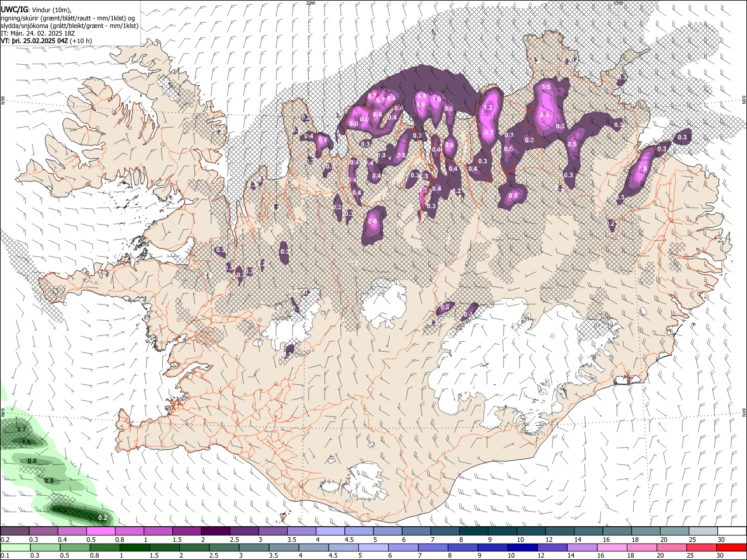Image resolution: width=747 pixels, height=560 pixels.
Task: Click the '(+10 h)' forecast offset text
Action: tap(81, 41)
